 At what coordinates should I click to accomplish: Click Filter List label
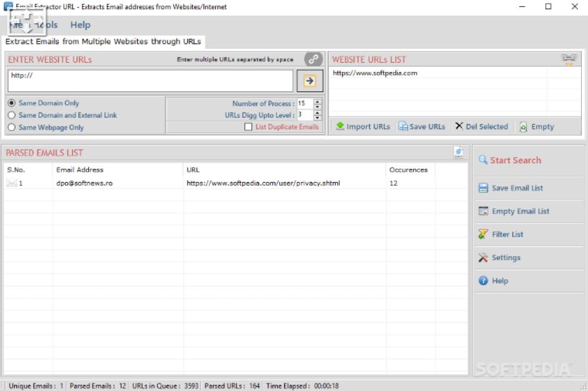507,235
